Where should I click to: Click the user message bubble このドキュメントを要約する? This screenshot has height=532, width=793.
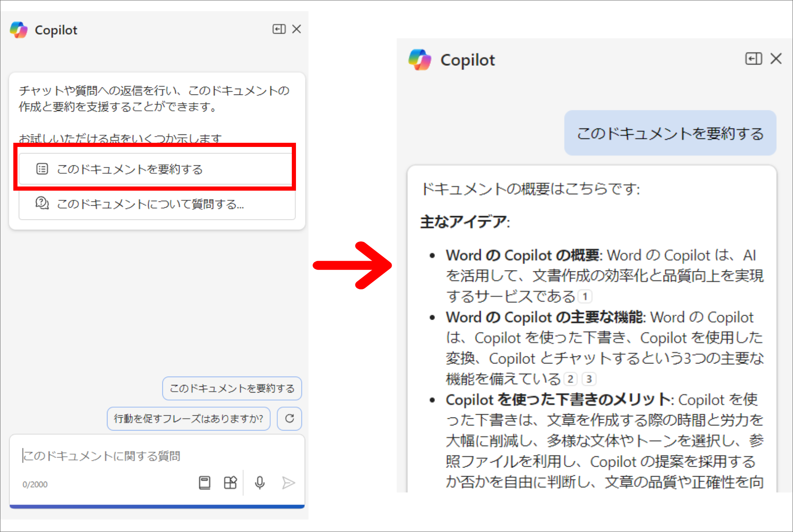tap(670, 133)
